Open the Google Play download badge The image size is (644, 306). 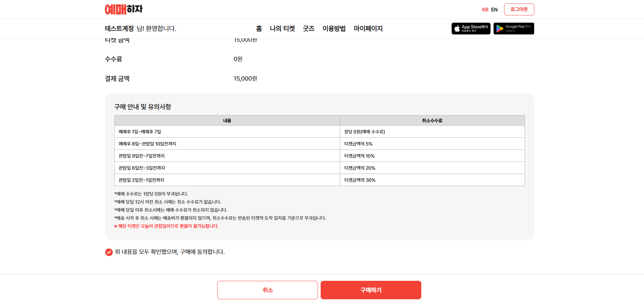tap(514, 29)
